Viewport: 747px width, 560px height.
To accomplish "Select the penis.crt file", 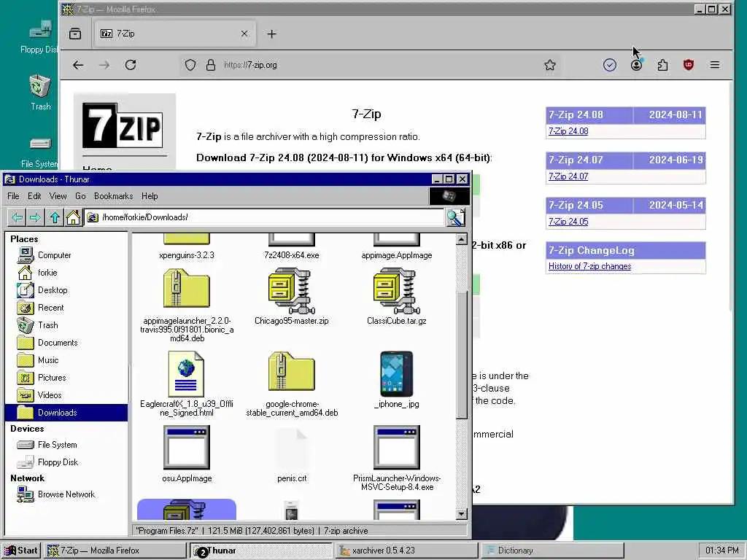I will tap(292, 455).
